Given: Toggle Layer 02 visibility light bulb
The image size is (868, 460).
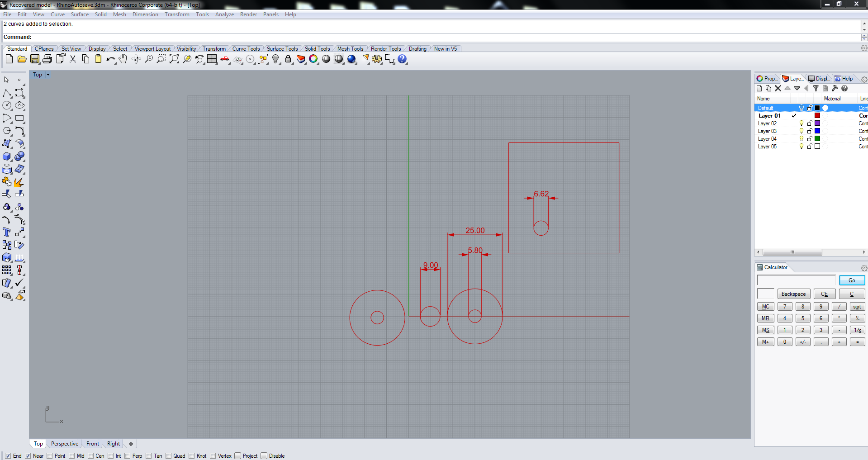Looking at the screenshot, I should pos(802,123).
